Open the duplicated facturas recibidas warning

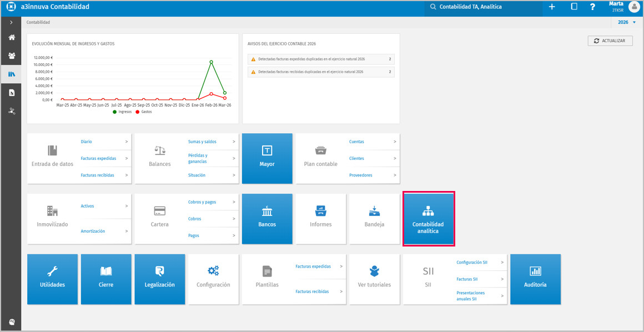click(321, 72)
